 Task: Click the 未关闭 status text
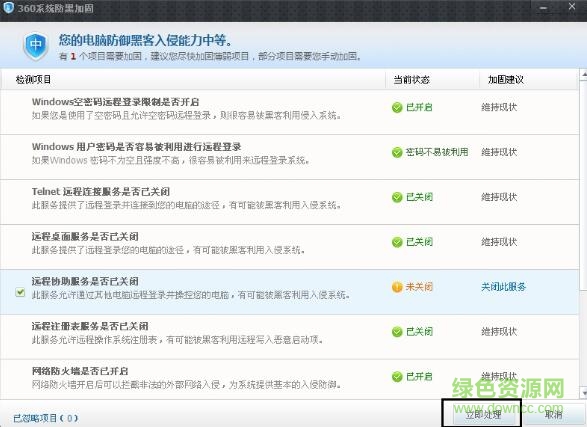pos(419,287)
